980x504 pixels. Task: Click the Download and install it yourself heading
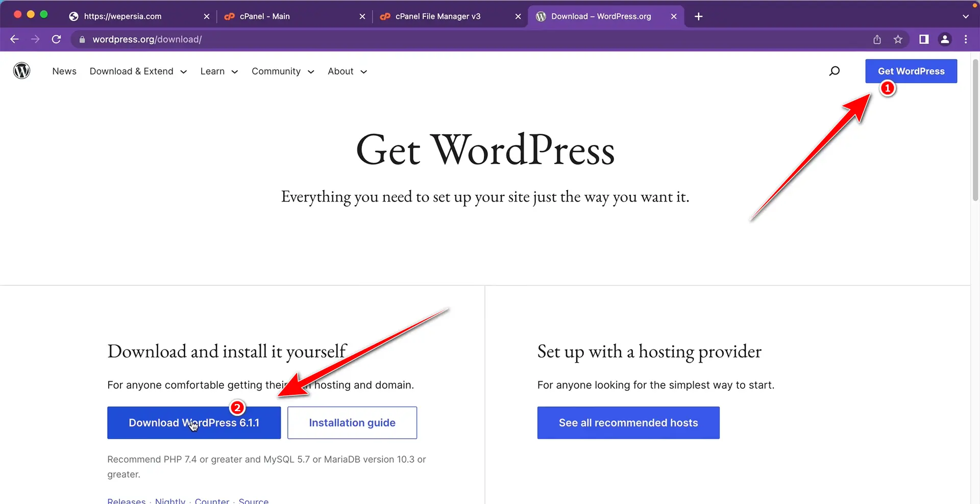point(227,352)
